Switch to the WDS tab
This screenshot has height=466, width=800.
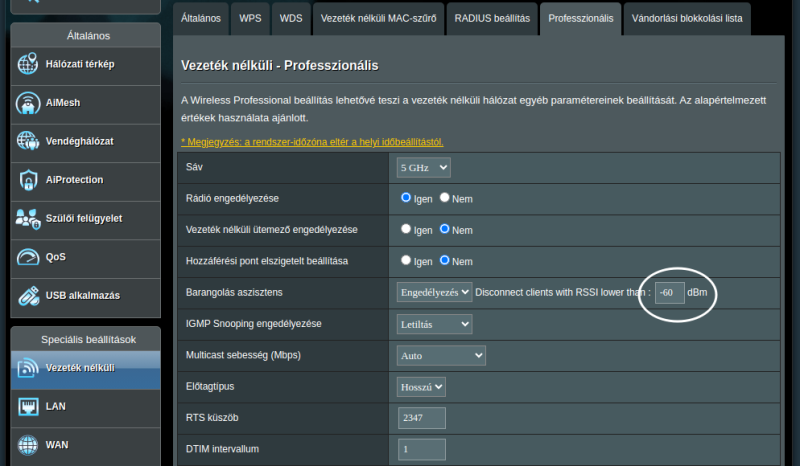point(291,18)
